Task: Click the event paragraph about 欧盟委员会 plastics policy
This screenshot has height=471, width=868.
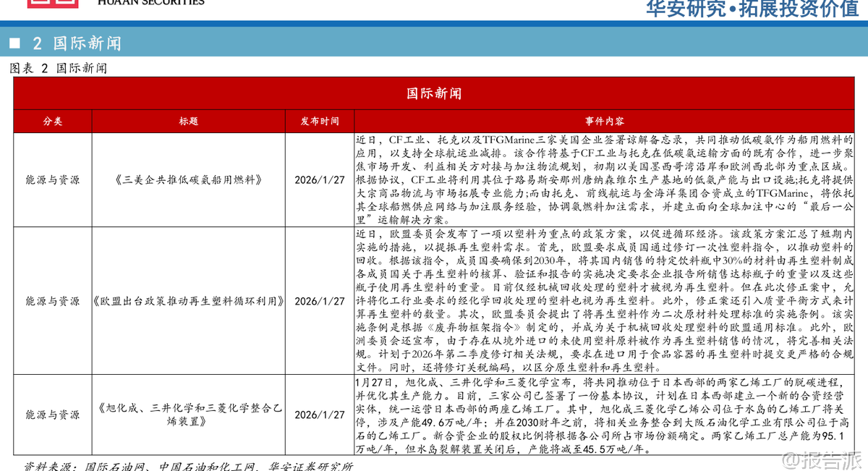Action: pos(605,300)
